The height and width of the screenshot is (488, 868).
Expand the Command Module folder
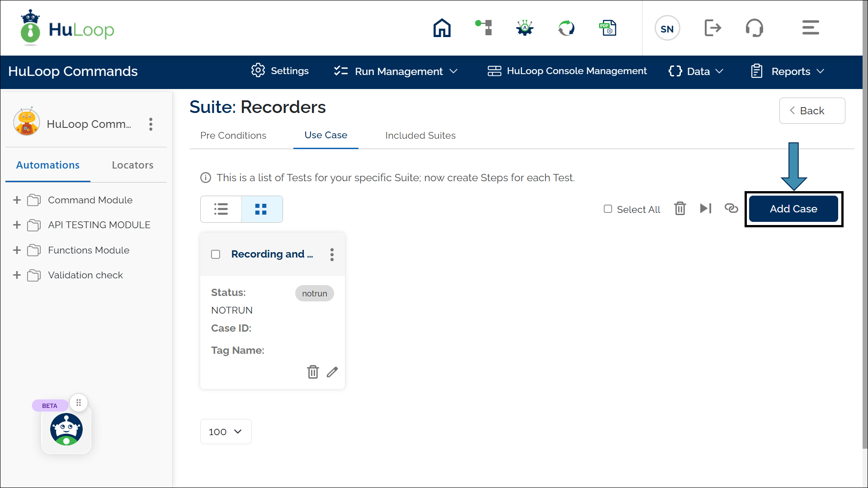point(17,200)
